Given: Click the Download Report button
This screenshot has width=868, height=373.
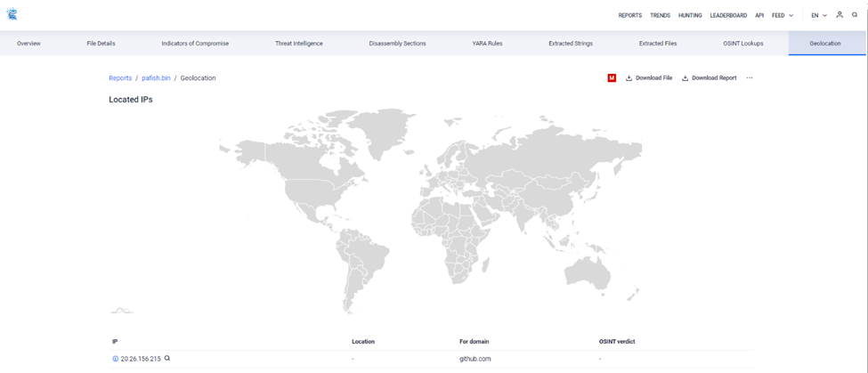Looking at the screenshot, I should 709,78.
